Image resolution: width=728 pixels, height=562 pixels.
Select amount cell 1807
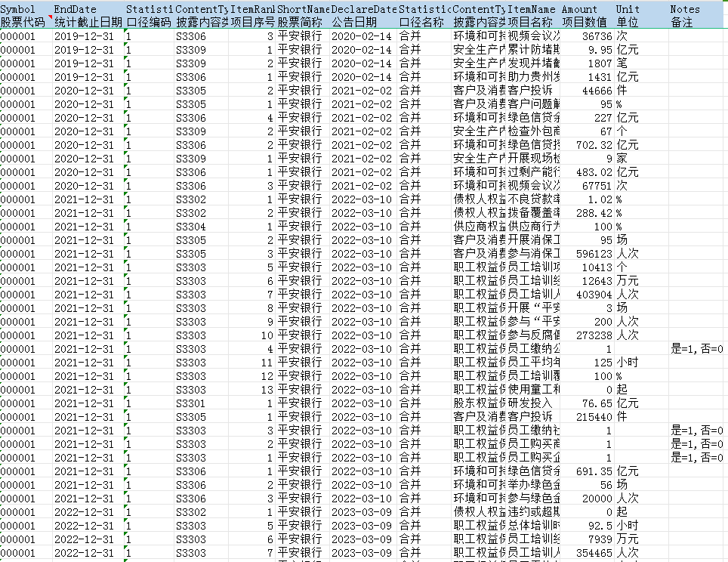[588, 63]
